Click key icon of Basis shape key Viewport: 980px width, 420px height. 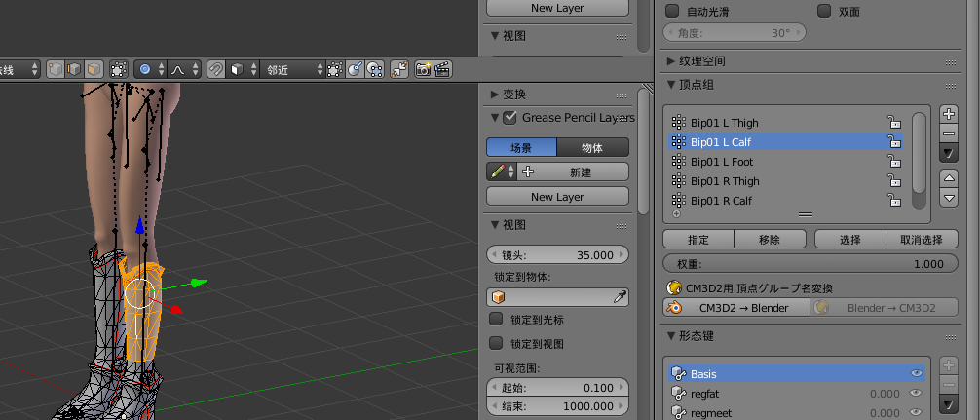click(679, 374)
